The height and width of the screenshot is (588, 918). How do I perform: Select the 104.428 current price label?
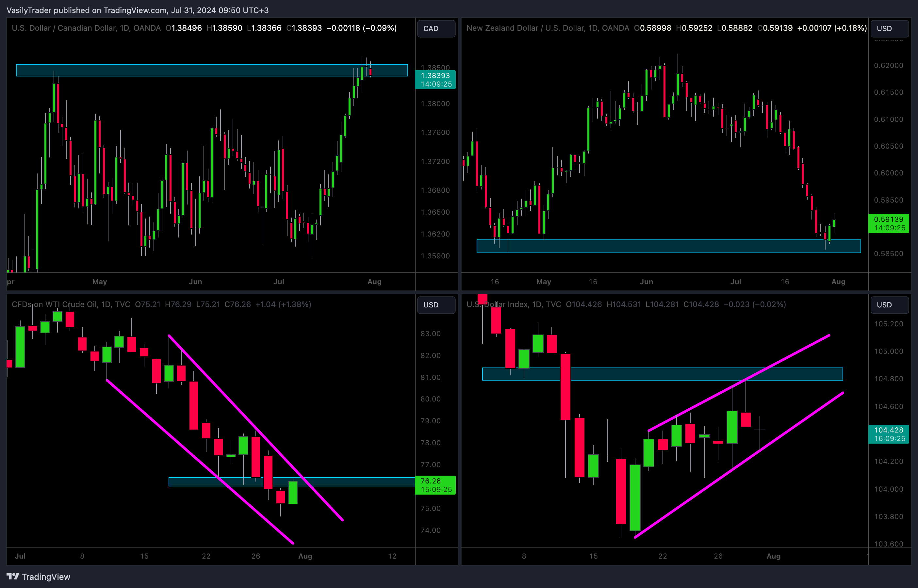click(x=889, y=434)
